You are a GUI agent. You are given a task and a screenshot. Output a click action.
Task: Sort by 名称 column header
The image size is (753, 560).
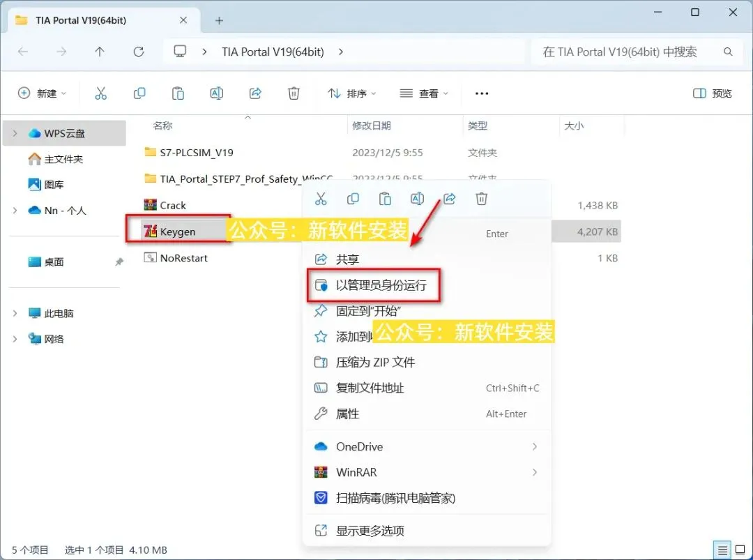pos(162,126)
